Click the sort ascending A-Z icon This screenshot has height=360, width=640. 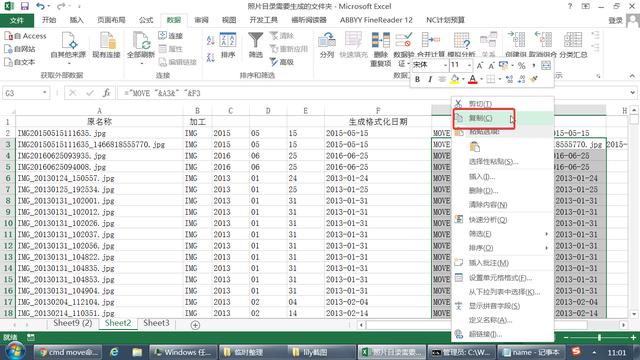pyautogui.click(x=211, y=40)
